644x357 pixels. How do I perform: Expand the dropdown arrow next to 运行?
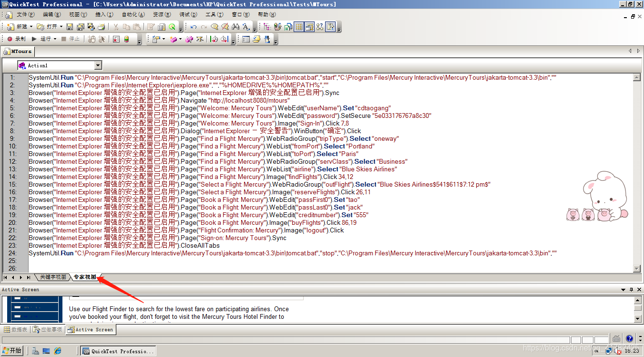55,39
